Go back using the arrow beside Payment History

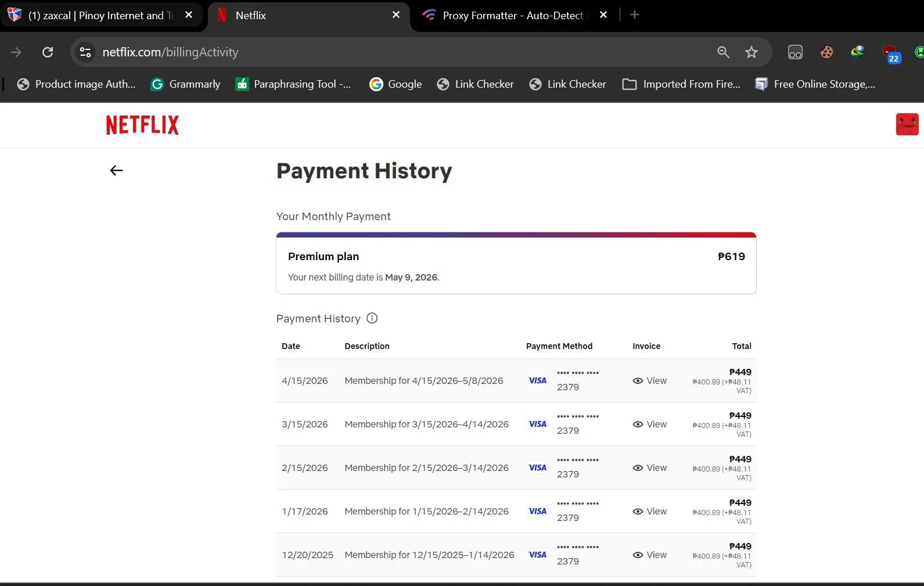click(116, 170)
